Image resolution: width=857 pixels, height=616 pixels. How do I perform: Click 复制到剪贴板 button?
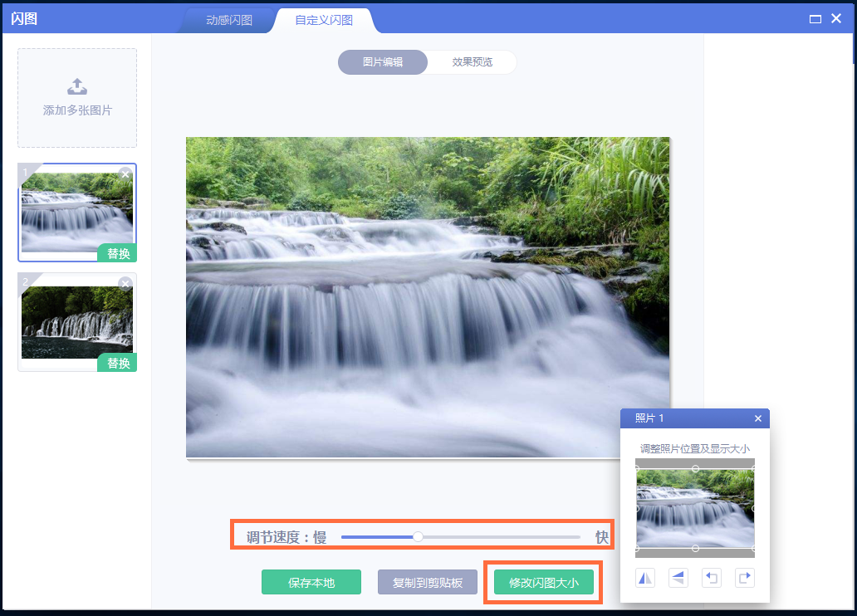tap(428, 583)
